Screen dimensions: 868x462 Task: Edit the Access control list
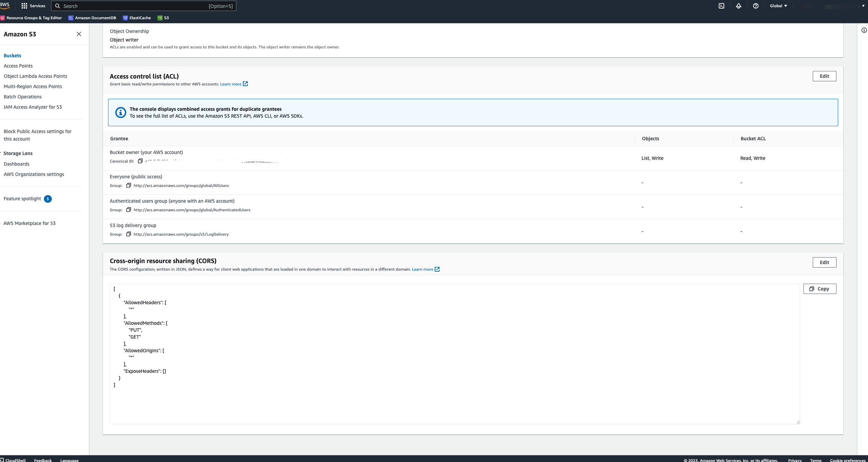coord(824,76)
